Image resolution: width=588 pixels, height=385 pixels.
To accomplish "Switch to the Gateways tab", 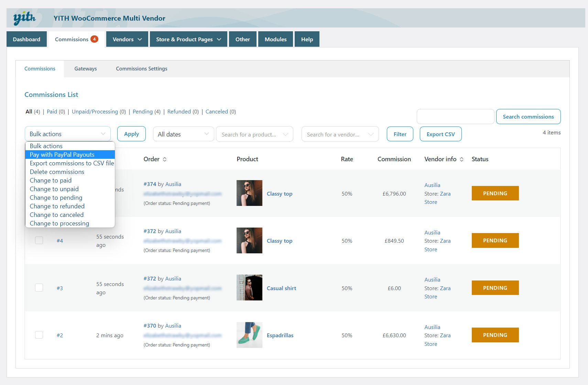I will (x=86, y=69).
